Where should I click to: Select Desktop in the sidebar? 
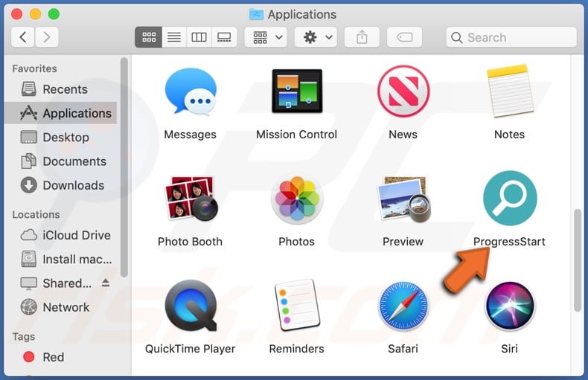coord(61,137)
